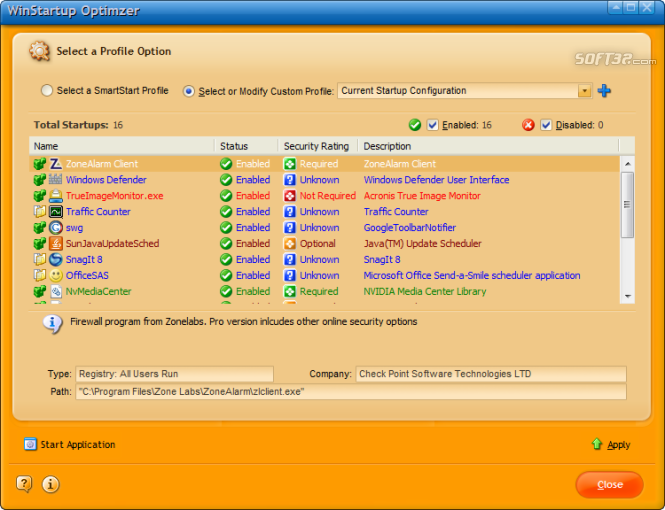Image resolution: width=665 pixels, height=510 pixels.
Task: Click the TrueImageMonitor.exe app icon
Action: point(56,196)
